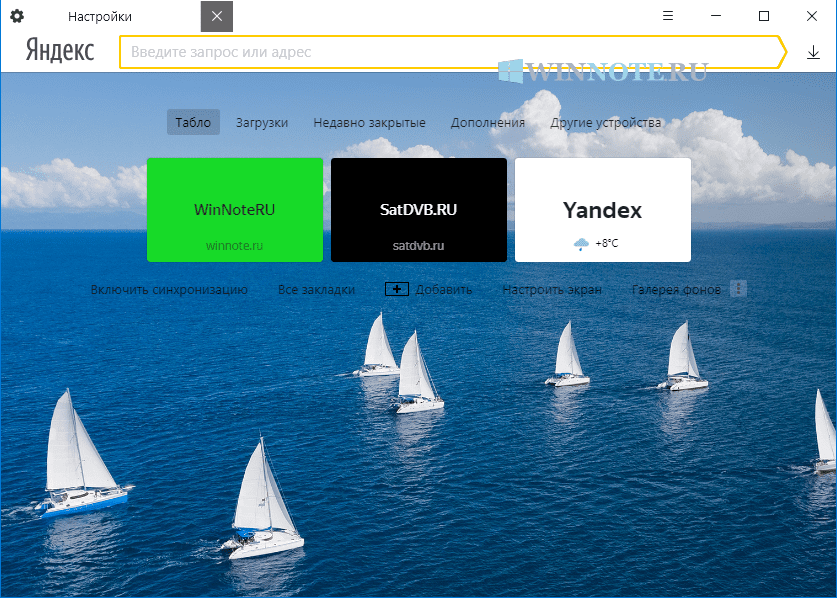This screenshot has width=837, height=598.
Task: Minimize the browser window
Action: tap(716, 16)
